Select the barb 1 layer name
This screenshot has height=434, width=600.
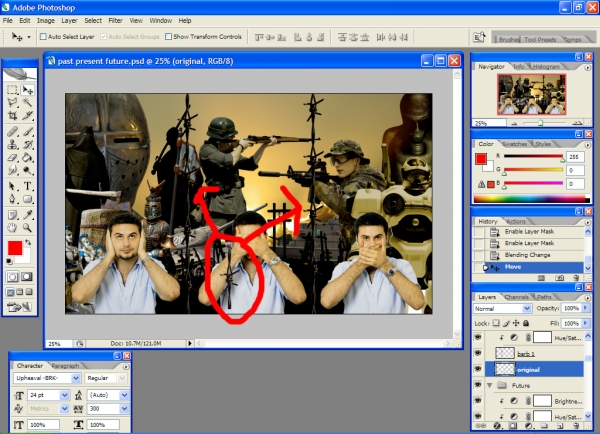click(x=526, y=354)
